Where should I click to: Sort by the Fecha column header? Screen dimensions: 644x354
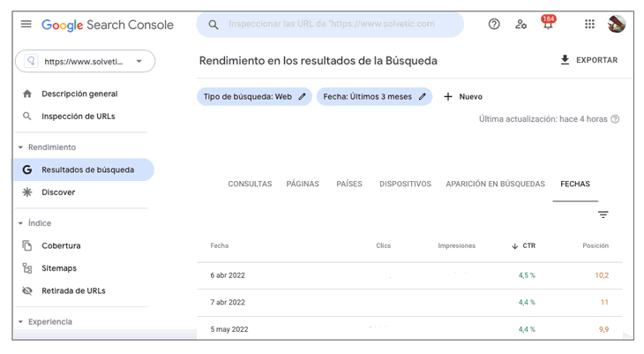click(220, 246)
